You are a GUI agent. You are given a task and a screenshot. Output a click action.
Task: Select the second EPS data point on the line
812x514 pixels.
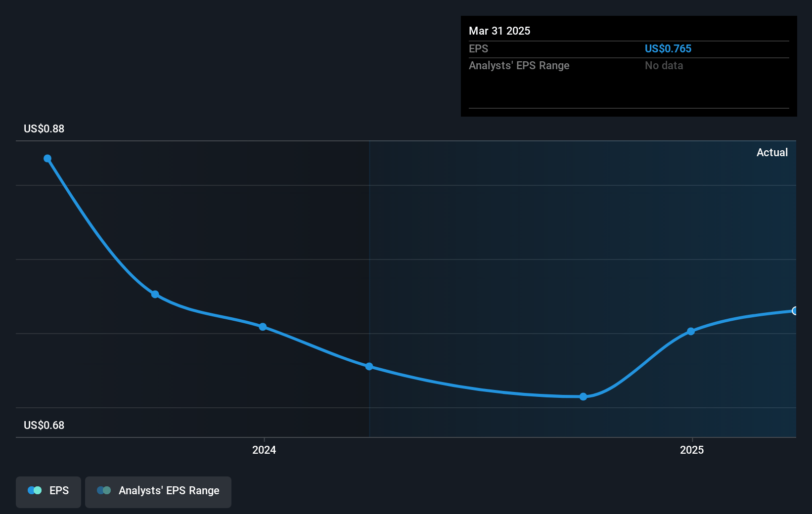click(x=155, y=294)
